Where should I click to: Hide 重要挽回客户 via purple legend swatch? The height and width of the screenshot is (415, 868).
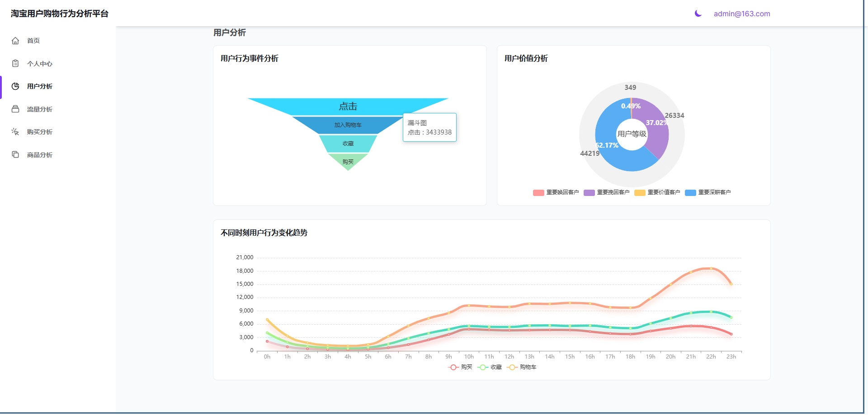(589, 193)
